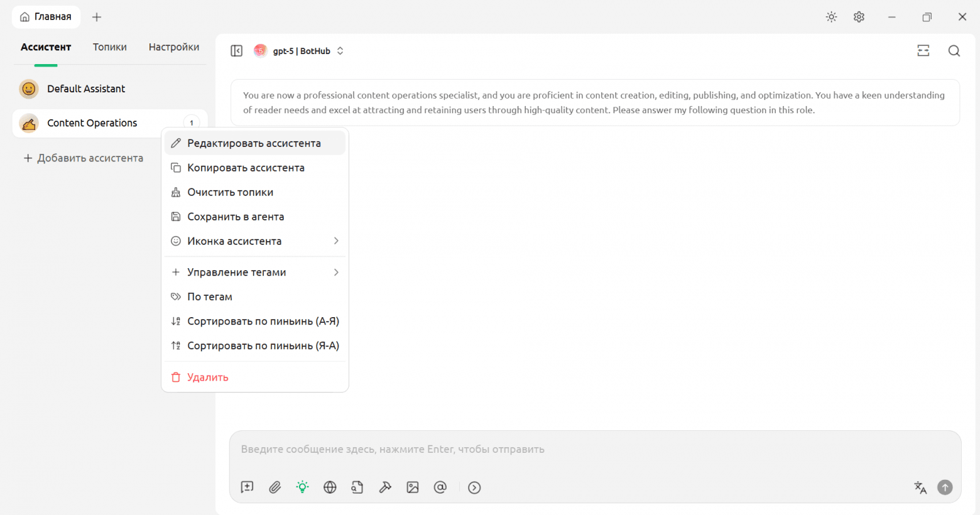The height and width of the screenshot is (515, 980).
Task: Click the translate icon near the send button
Action: coord(920,487)
